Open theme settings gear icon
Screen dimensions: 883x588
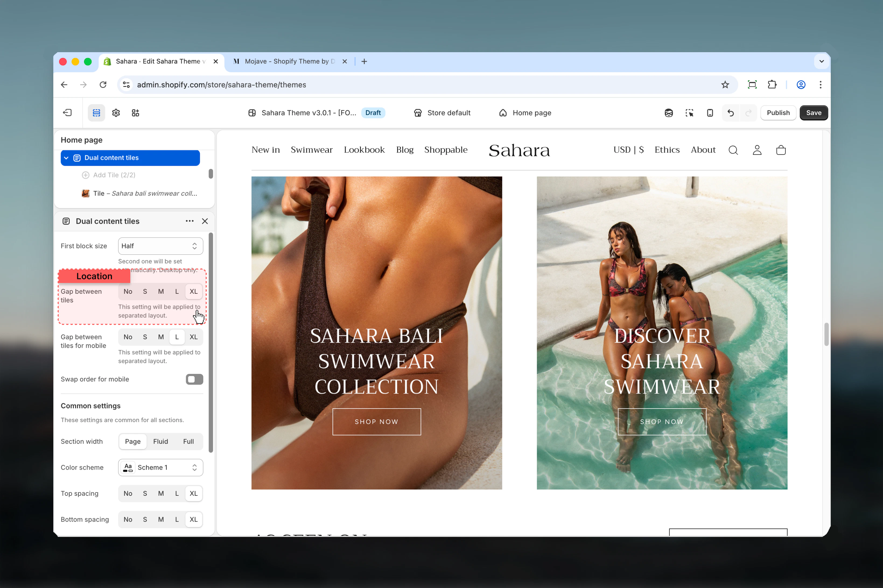click(x=116, y=113)
